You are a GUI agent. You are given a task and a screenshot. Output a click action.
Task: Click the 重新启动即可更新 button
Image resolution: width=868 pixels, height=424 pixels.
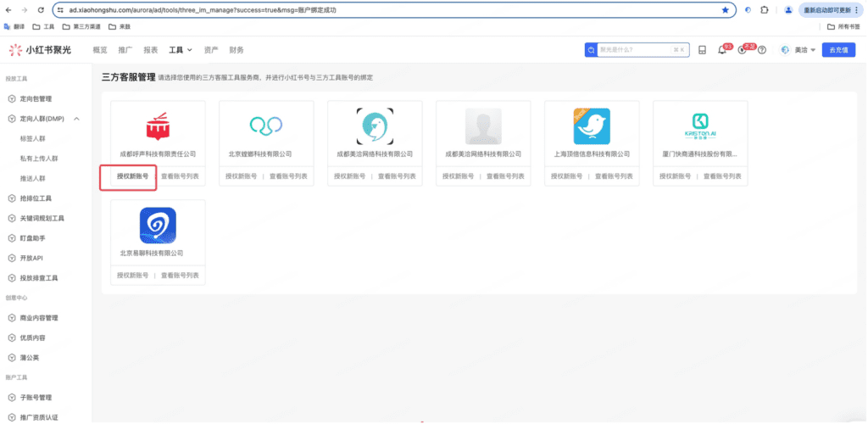coord(831,10)
